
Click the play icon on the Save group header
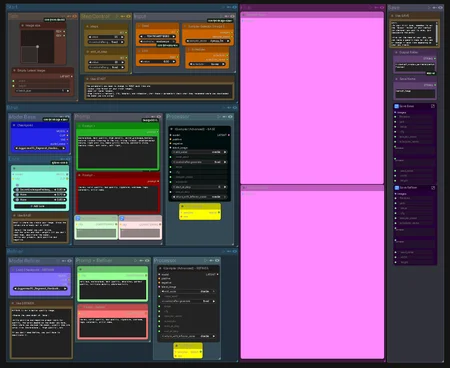(x=429, y=7)
